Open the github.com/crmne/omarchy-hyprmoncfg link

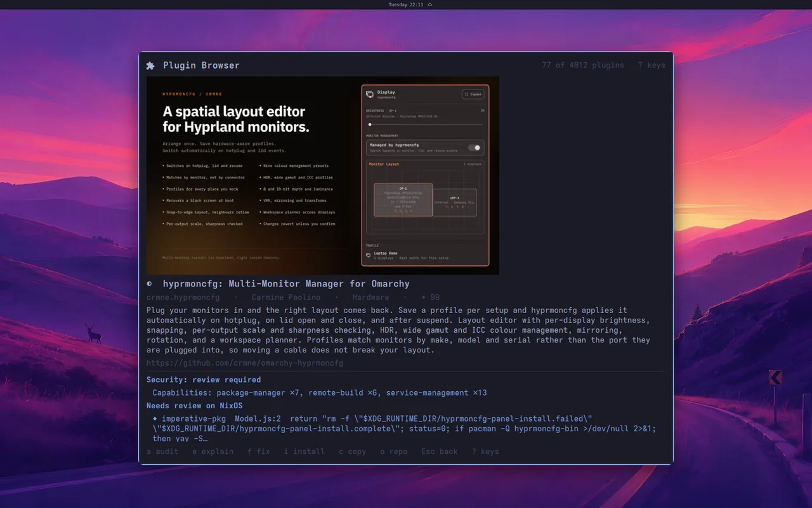click(x=245, y=363)
